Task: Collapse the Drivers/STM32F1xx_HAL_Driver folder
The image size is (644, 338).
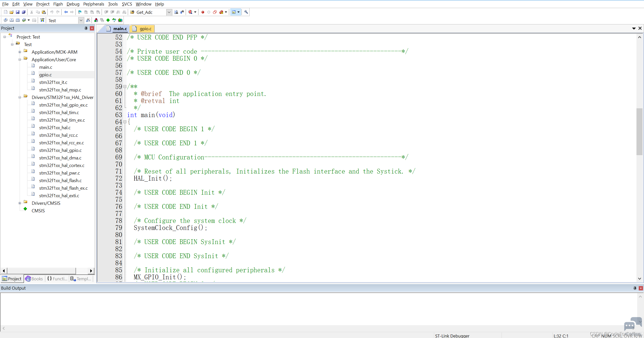Action: click(20, 97)
